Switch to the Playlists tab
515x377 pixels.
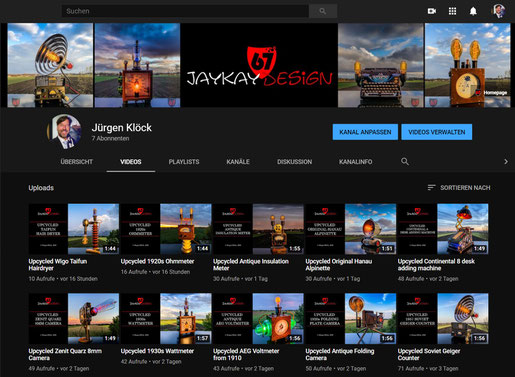tap(184, 162)
